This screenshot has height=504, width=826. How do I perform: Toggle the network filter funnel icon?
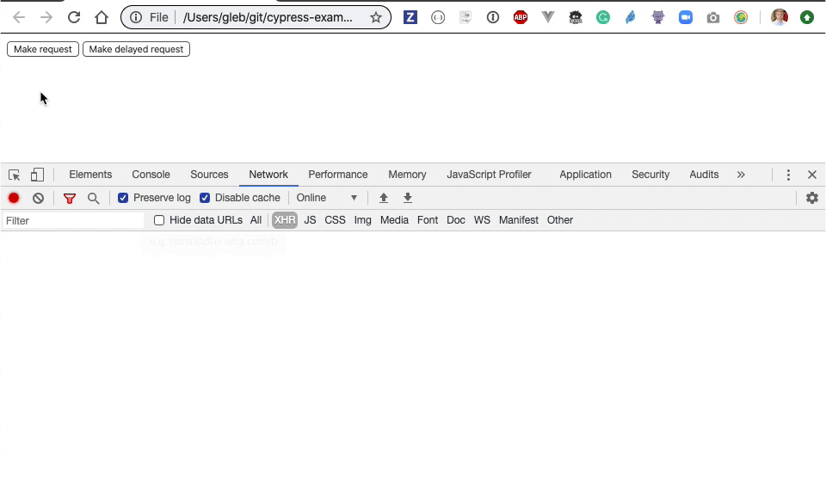70,198
